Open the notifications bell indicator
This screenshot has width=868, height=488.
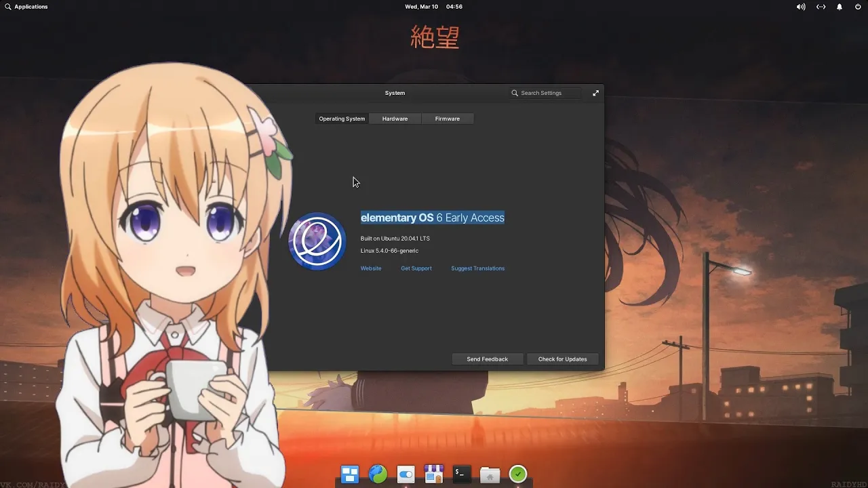pos(840,7)
